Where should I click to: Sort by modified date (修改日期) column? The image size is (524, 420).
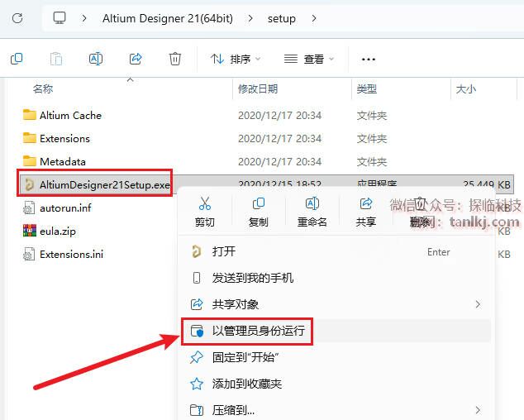tap(258, 89)
